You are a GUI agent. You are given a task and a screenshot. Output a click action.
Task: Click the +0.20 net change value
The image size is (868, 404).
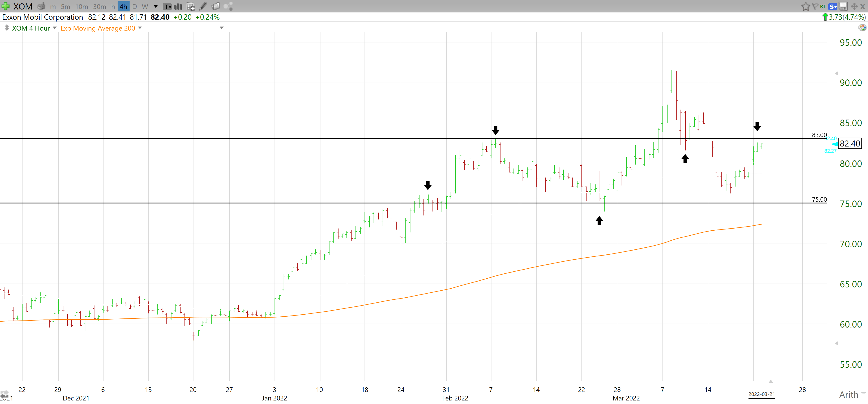point(182,17)
